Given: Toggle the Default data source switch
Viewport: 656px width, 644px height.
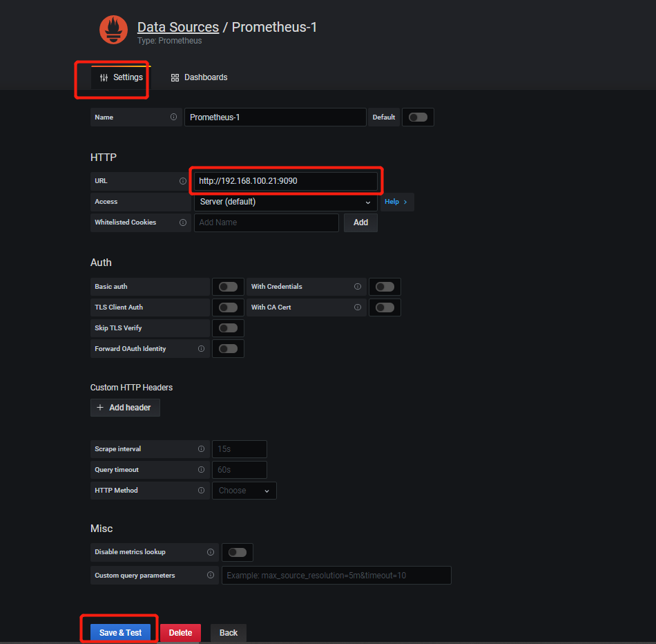Looking at the screenshot, I should point(418,117).
